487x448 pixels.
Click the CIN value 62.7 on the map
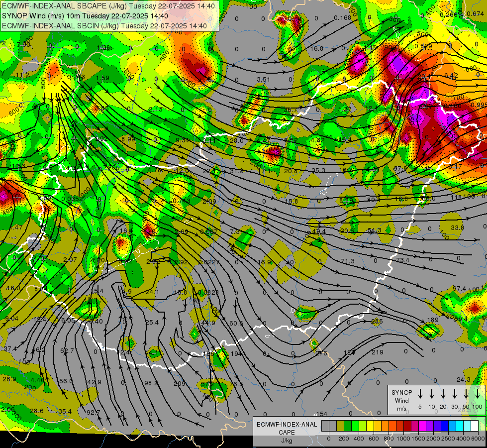(x=67, y=351)
